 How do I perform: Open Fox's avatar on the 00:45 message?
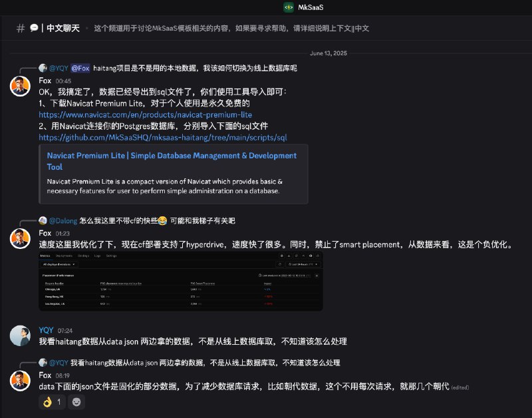pos(20,87)
